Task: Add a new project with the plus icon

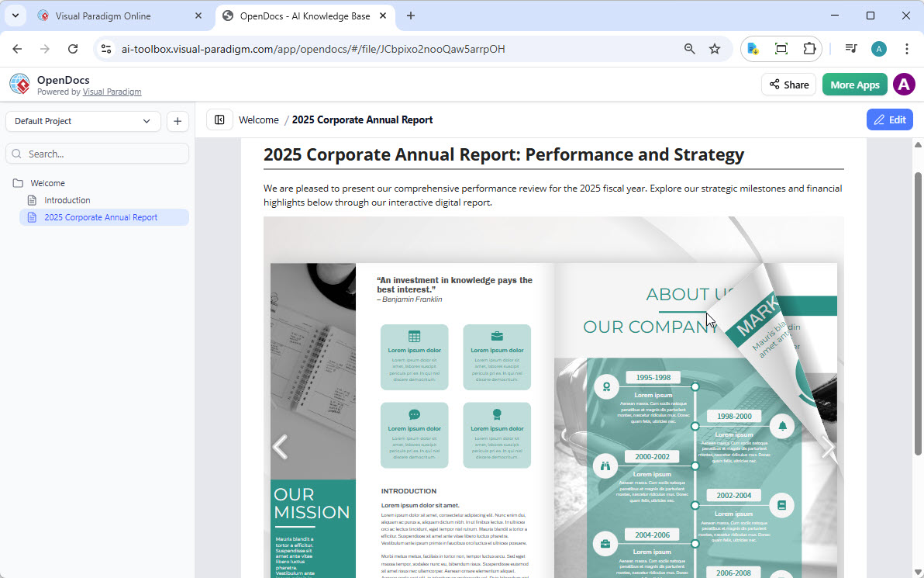Action: (x=178, y=121)
